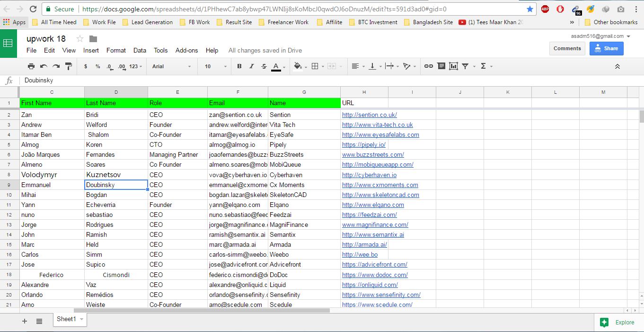This screenshot has width=644, height=332.
Task: Open the fill color picker
Action: pyautogui.click(x=300, y=66)
